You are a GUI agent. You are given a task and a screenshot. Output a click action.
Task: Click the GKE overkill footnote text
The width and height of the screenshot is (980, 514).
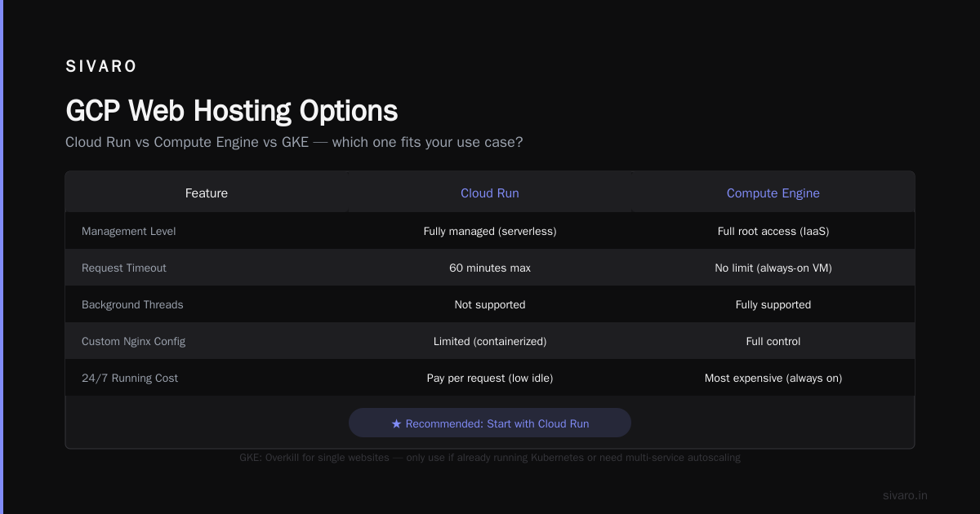point(490,458)
